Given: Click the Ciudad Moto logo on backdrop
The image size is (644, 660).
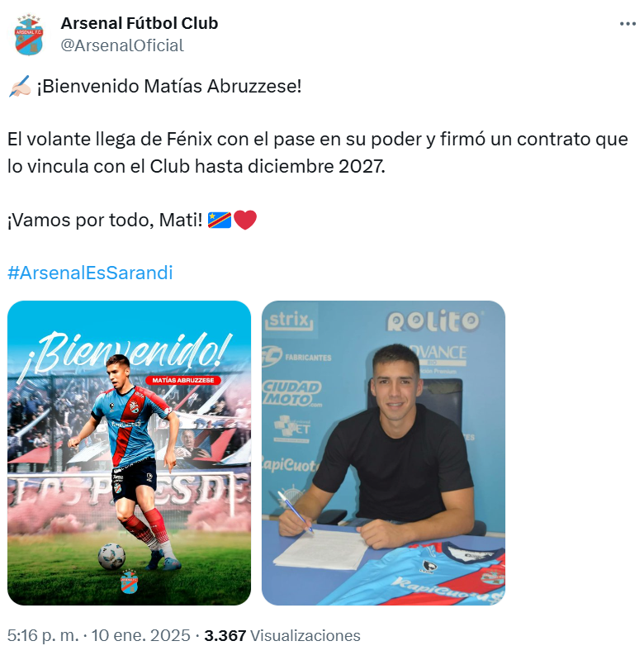Looking at the screenshot, I should pyautogui.click(x=292, y=393).
